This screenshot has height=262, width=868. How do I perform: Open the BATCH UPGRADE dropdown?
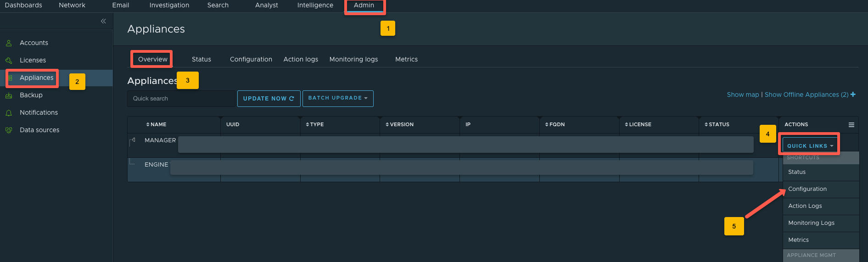(x=338, y=98)
